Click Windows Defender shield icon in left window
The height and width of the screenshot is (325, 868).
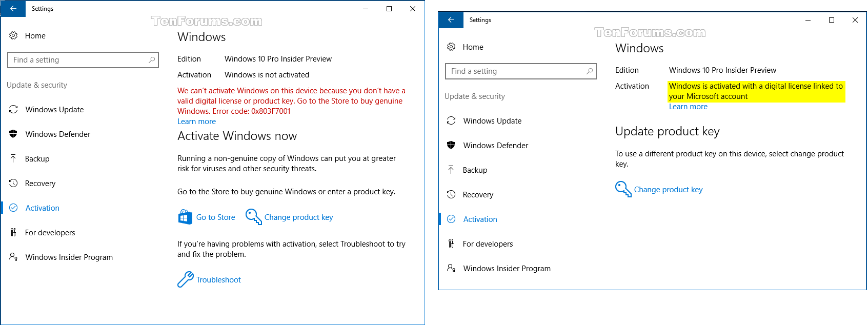tap(13, 134)
